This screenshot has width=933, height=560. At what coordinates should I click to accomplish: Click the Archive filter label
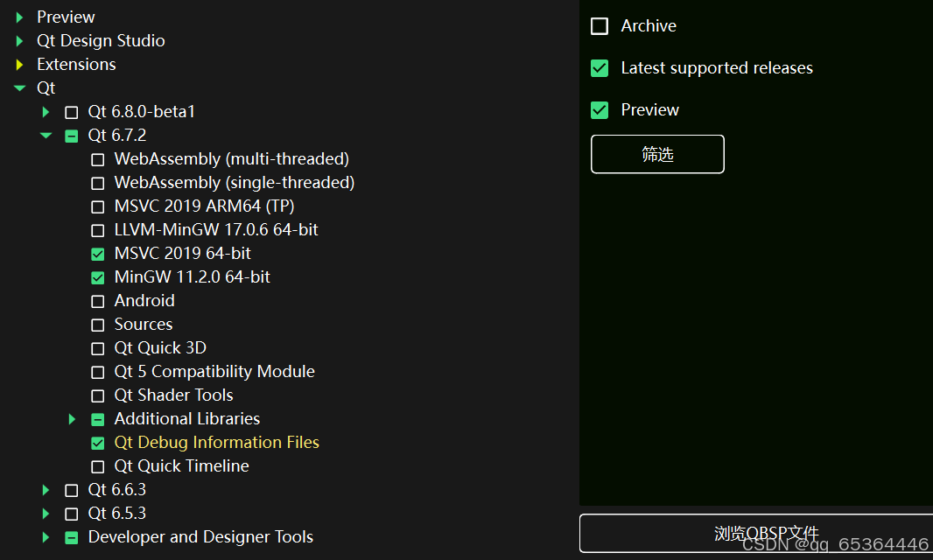tap(649, 26)
